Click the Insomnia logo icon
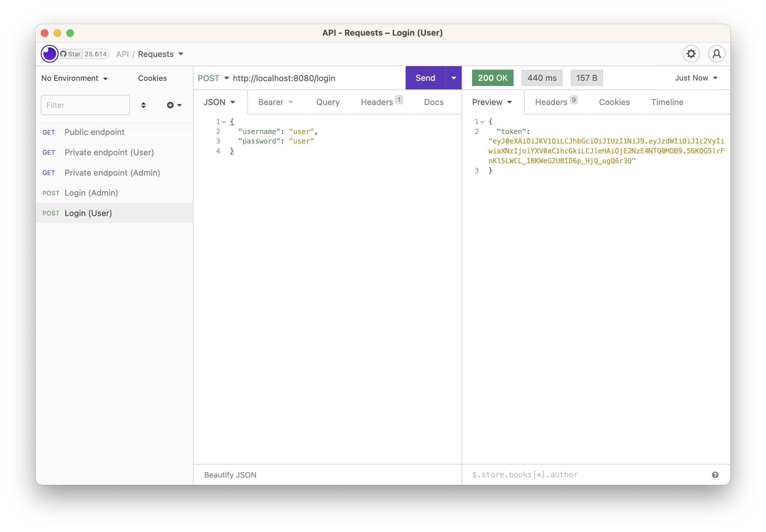The width and height of the screenshot is (766, 532). point(49,54)
